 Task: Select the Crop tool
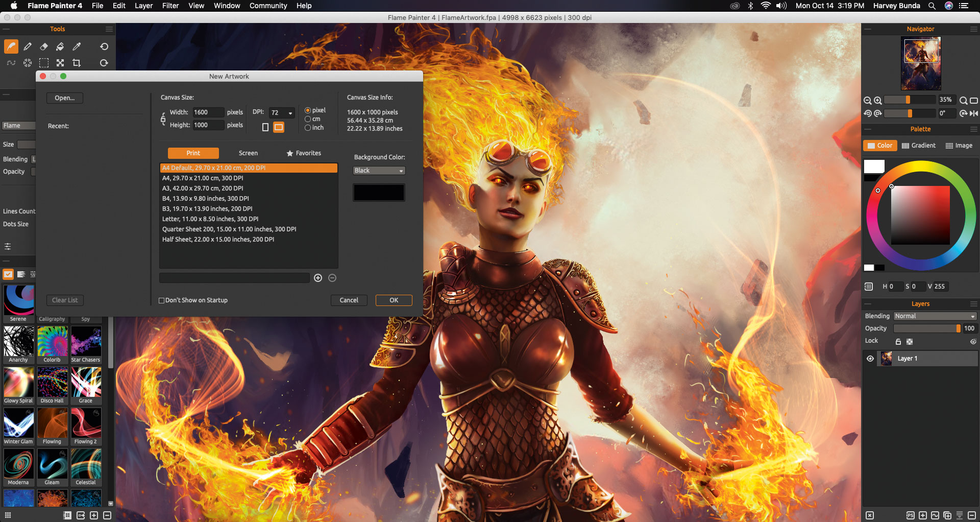coord(77,63)
